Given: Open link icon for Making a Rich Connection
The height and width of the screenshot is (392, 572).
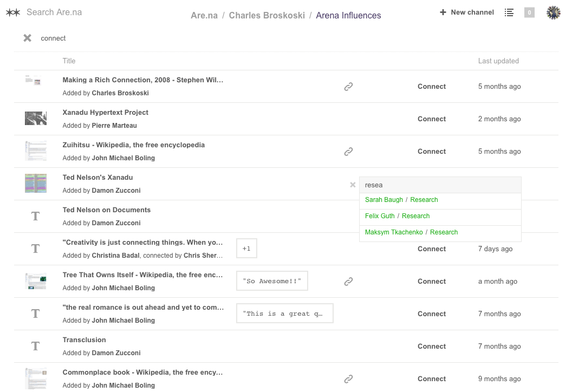Looking at the screenshot, I should [348, 87].
